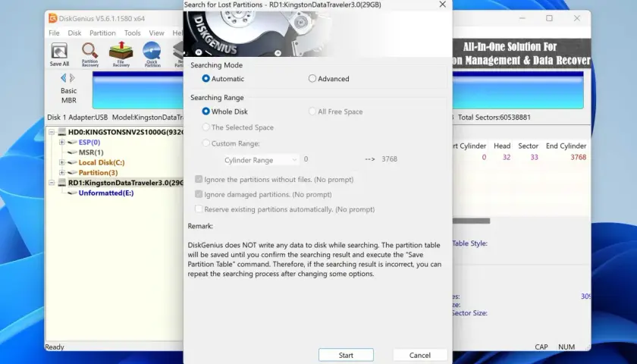Click the Ready status bar text

pyautogui.click(x=55, y=347)
